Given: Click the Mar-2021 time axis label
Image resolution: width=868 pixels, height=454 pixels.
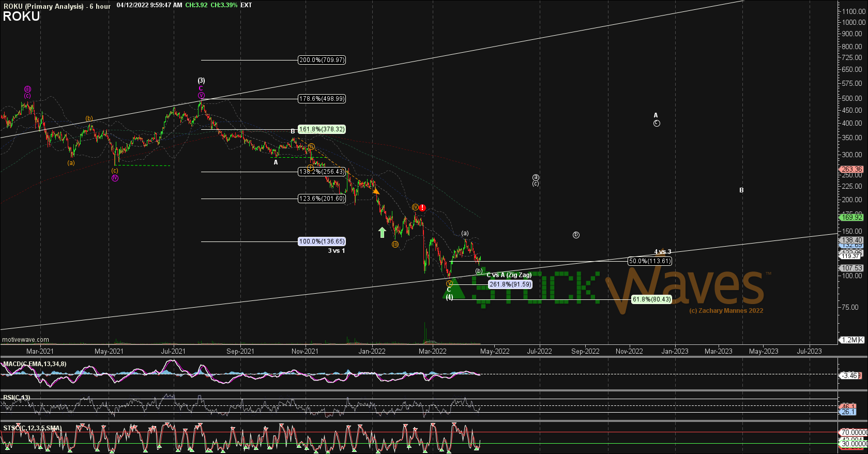Looking at the screenshot, I should coord(40,351).
